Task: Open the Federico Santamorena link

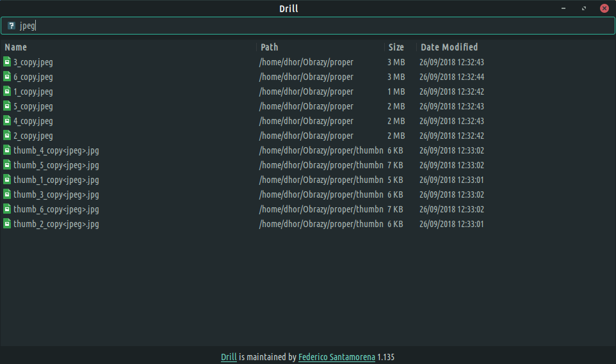Action: pos(337,357)
